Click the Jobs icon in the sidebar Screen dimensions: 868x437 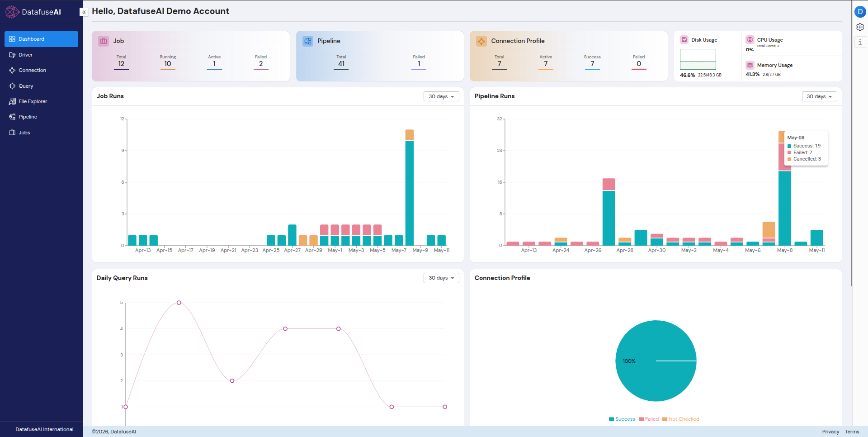[12, 133]
